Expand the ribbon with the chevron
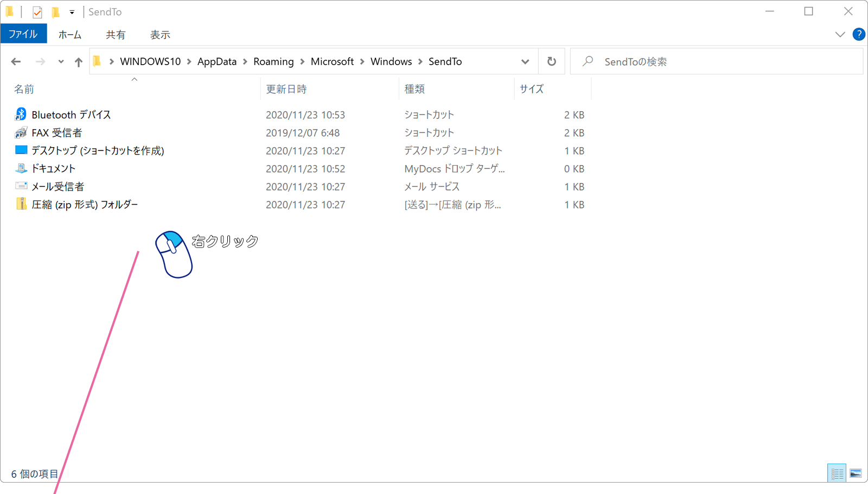 click(840, 34)
